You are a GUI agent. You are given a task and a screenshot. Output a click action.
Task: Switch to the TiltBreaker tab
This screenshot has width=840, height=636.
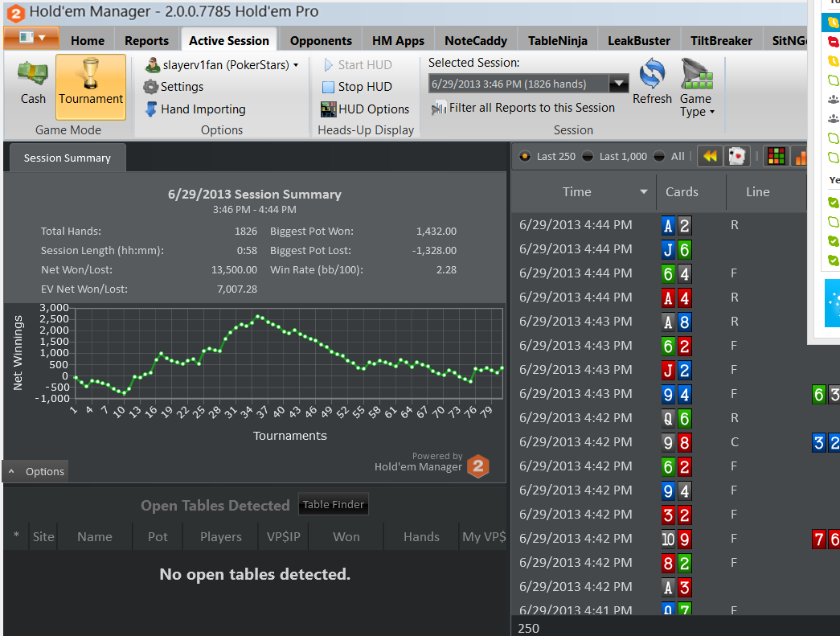(x=721, y=41)
